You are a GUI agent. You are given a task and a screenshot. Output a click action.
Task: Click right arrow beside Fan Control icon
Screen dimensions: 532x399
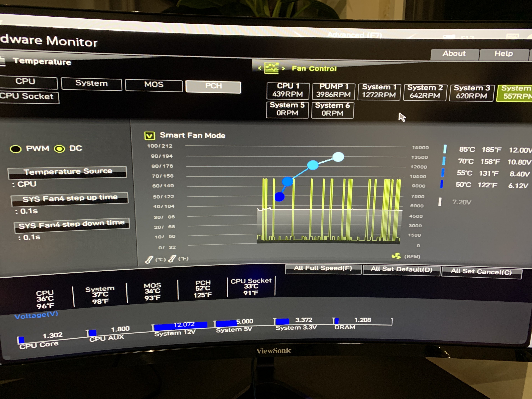[x=283, y=69]
